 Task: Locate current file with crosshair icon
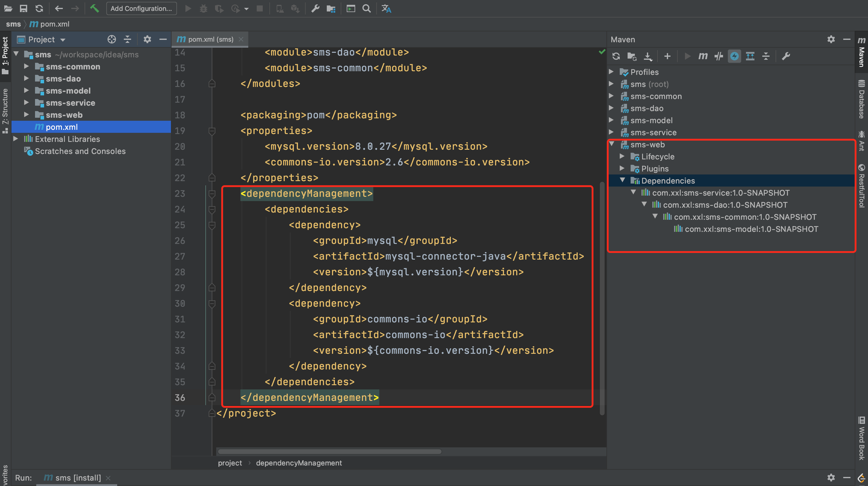(x=111, y=40)
